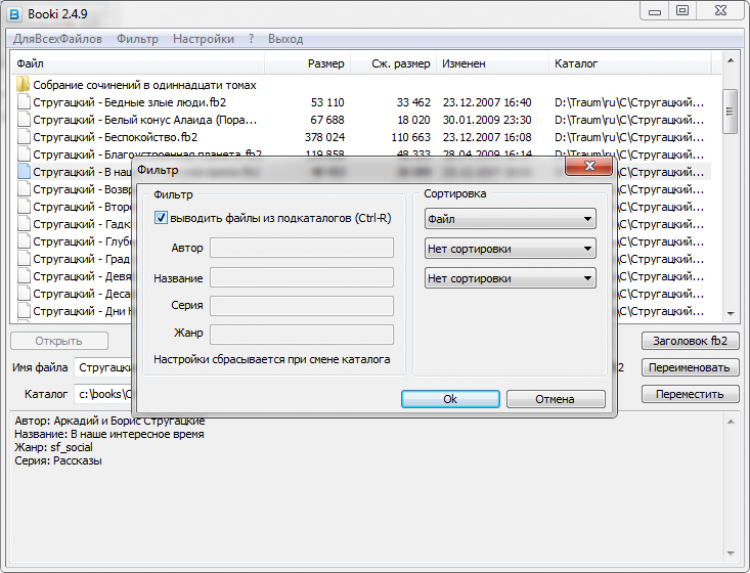Click file icon of 'Стругацкий - Град' row
This screenshot has width=750, height=573.
coord(23,259)
